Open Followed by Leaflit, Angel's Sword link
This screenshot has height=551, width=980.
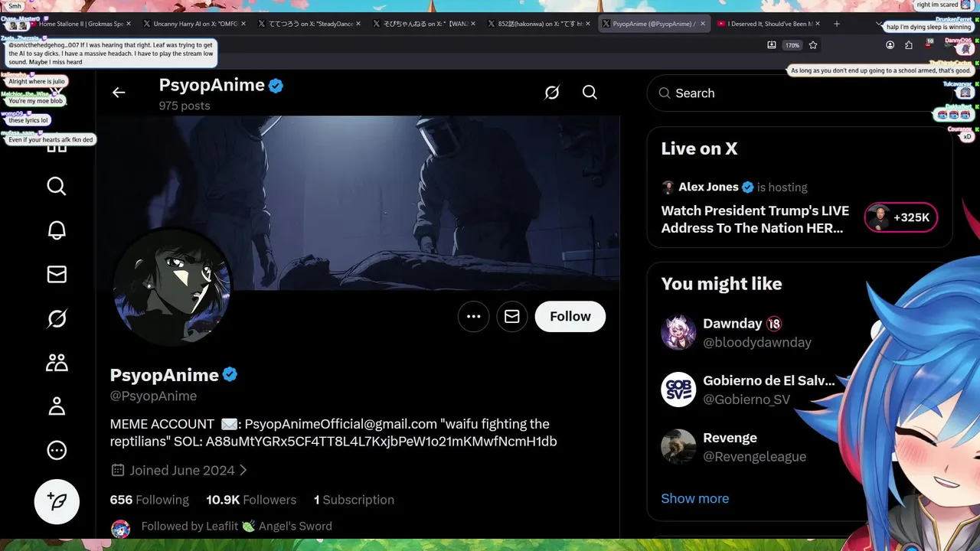(x=237, y=527)
